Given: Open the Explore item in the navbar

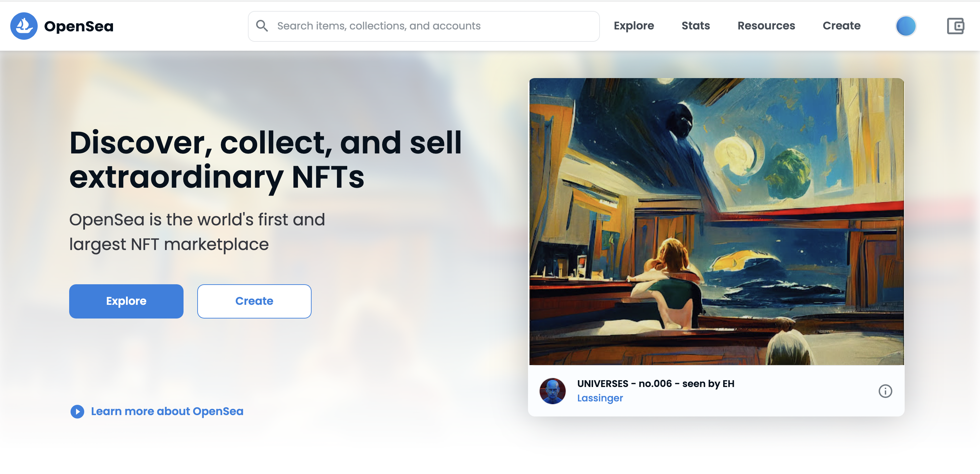Looking at the screenshot, I should pyautogui.click(x=633, y=26).
